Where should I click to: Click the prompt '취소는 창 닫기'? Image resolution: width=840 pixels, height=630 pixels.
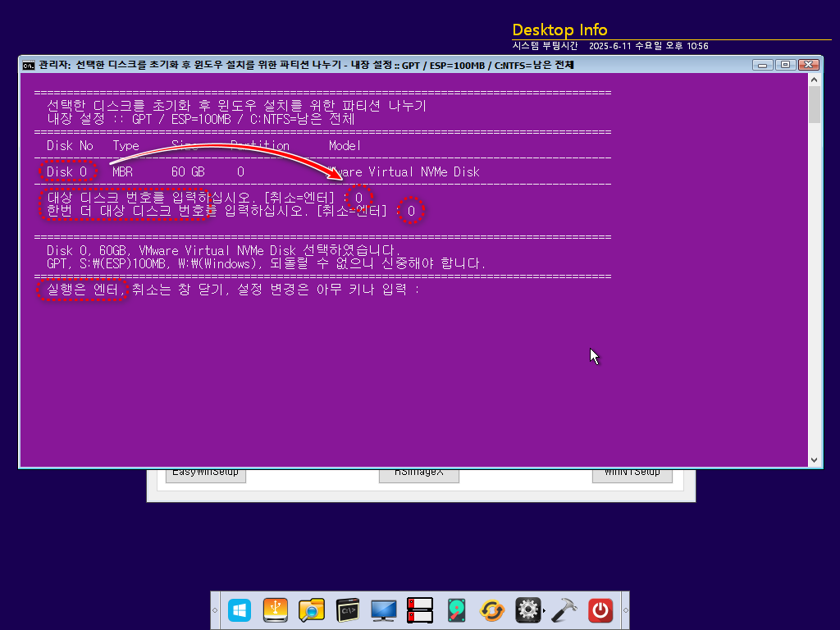click(180, 290)
